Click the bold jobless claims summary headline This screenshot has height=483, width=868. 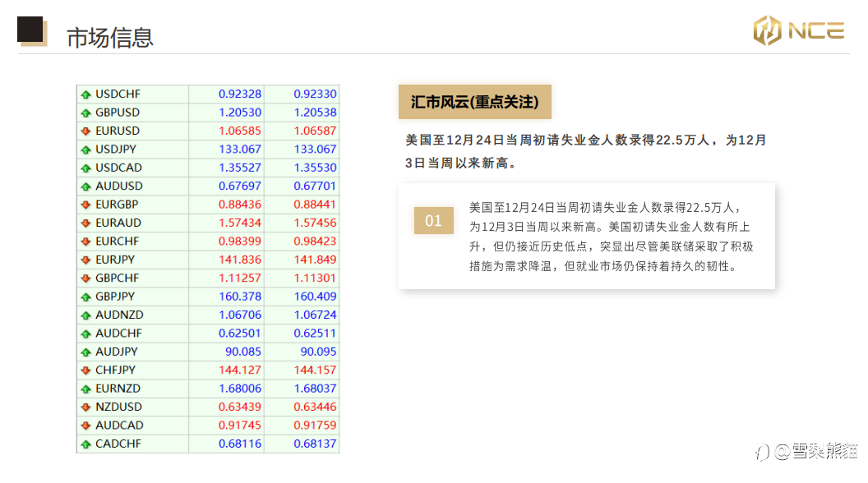[586, 152]
